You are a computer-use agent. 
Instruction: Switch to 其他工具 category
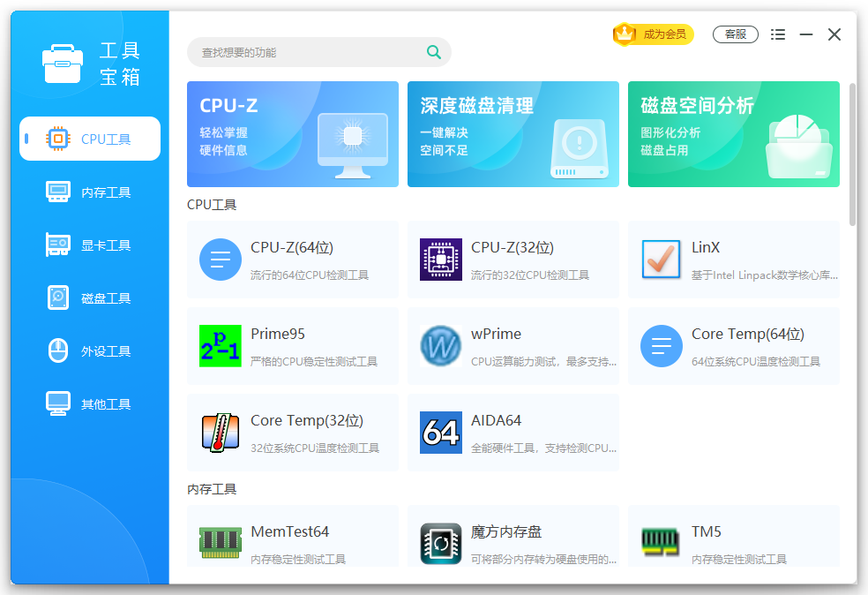click(90, 403)
